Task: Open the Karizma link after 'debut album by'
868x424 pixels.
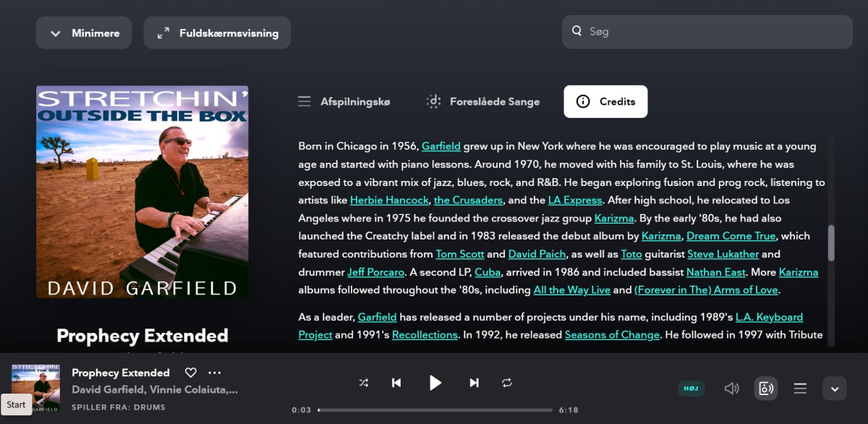Action: coord(661,236)
